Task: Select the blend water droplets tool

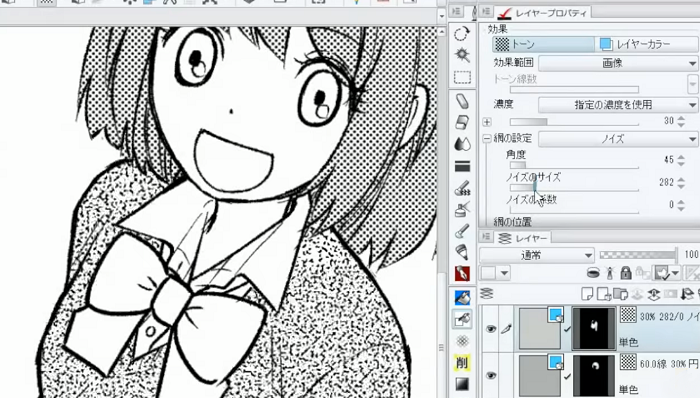Action: [x=462, y=144]
